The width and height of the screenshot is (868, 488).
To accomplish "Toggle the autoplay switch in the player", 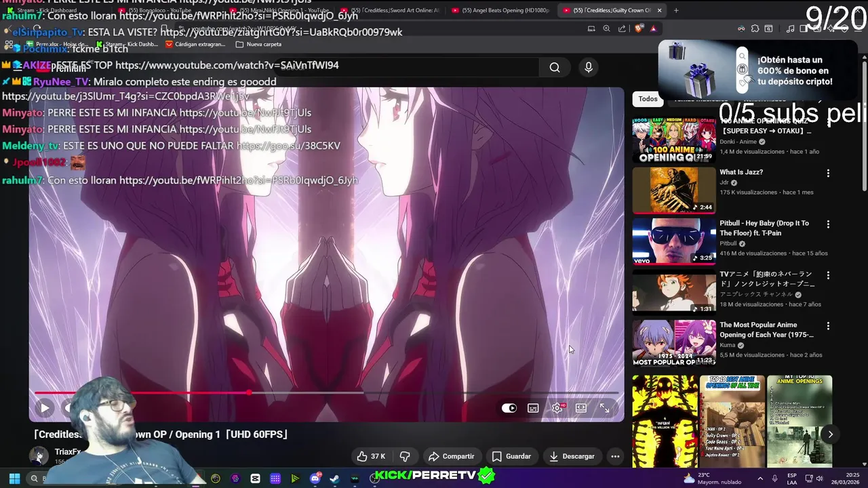I will tap(509, 408).
